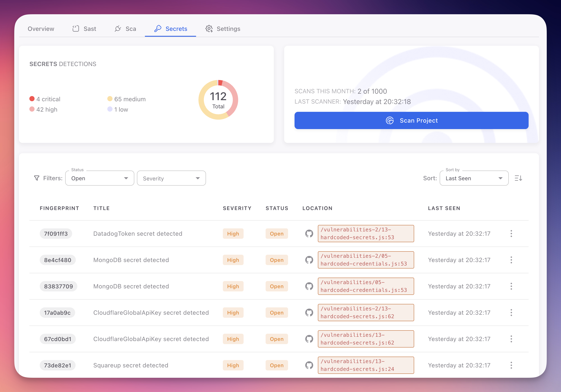561x392 pixels.
Task: Click GitHub icon in 17a0ab9c row
Action: click(309, 313)
